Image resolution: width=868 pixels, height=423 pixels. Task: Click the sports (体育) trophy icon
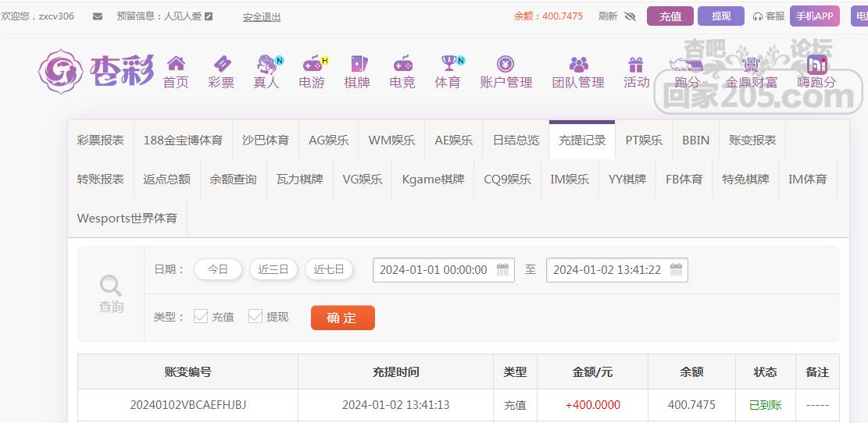(448, 64)
